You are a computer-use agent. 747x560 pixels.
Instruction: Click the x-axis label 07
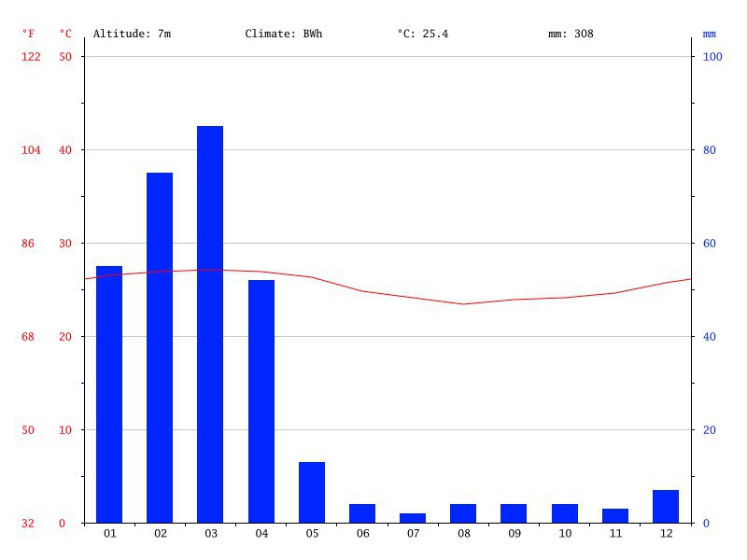point(414,534)
